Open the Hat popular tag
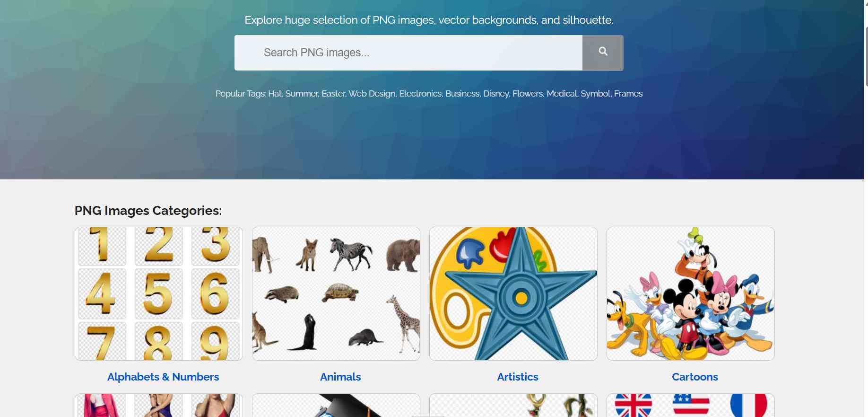 click(x=275, y=94)
